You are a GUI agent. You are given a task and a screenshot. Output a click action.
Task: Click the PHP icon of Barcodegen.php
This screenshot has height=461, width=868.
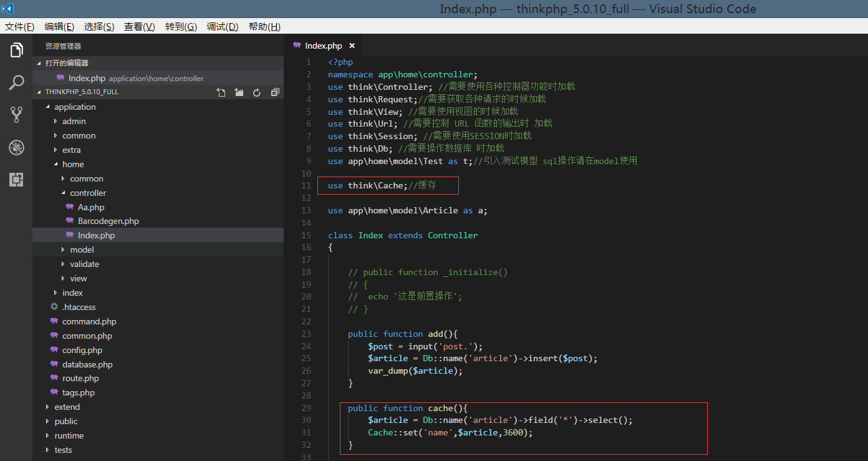tap(70, 221)
